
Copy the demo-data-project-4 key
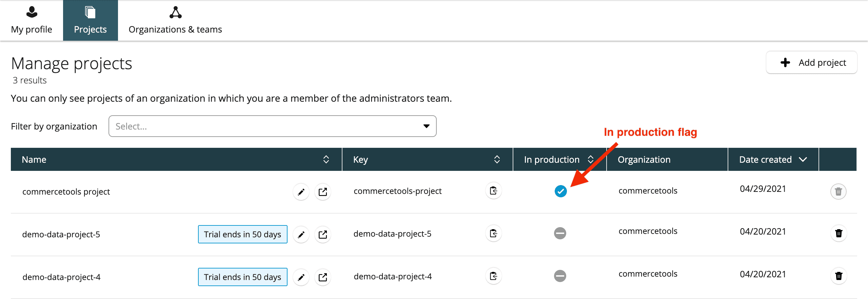493,276
